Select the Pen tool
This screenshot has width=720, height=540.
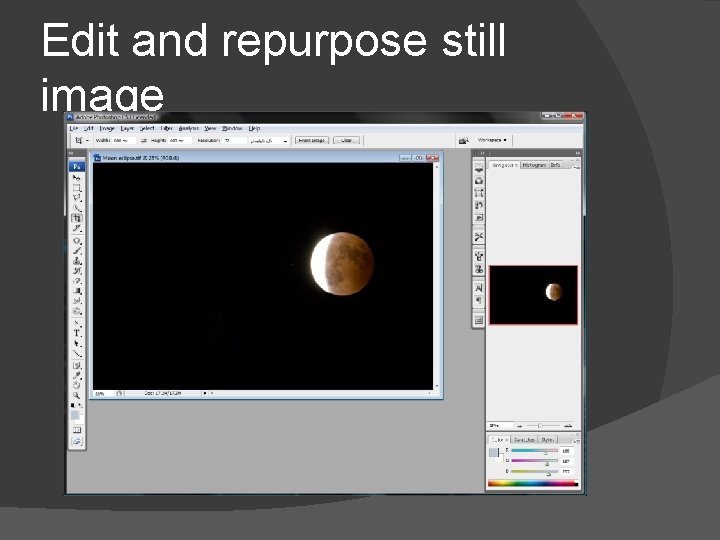[77, 323]
